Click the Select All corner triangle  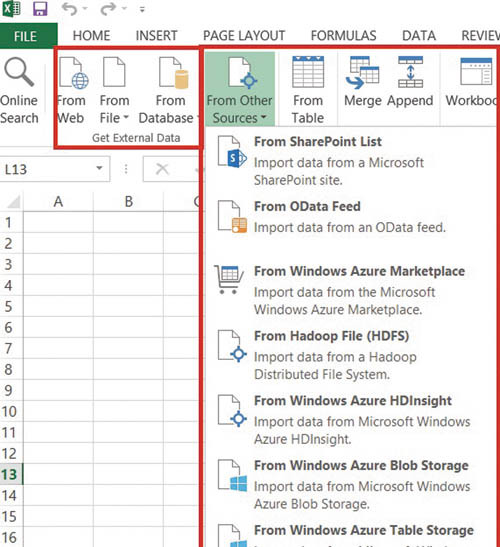14,202
